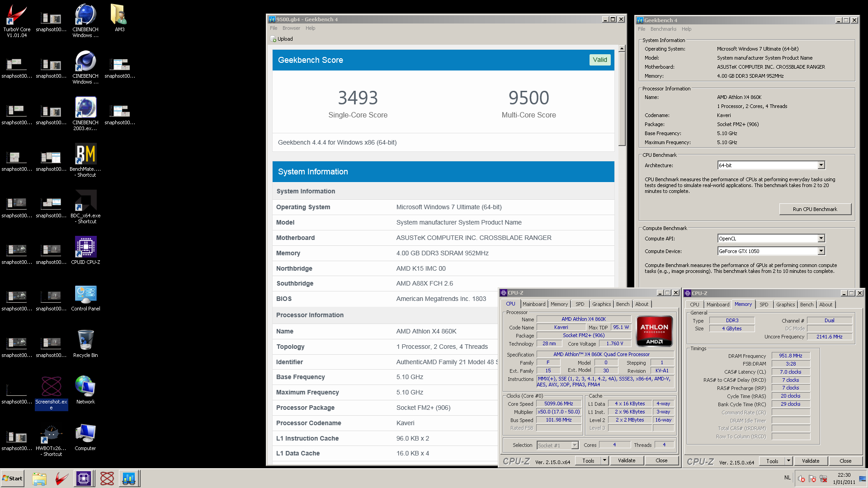Viewport: 868px width, 488px height.
Task: Click the Windows Explorer taskbar icon
Action: pos(39,478)
